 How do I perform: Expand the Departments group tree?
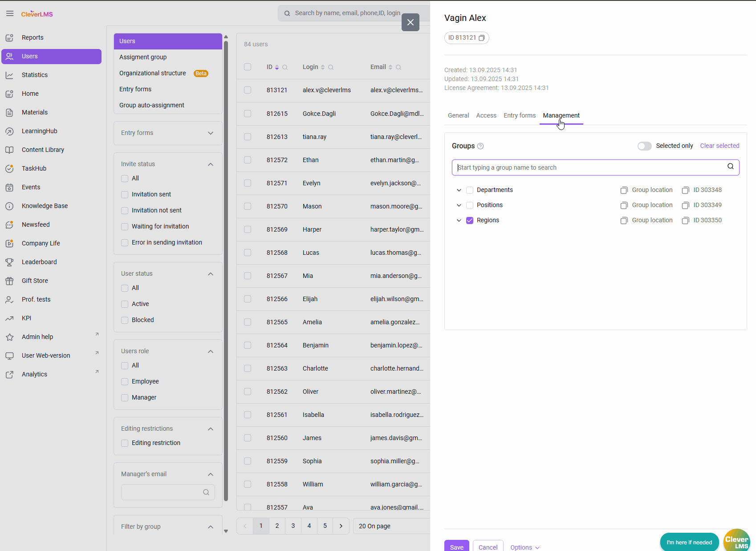pyautogui.click(x=459, y=190)
